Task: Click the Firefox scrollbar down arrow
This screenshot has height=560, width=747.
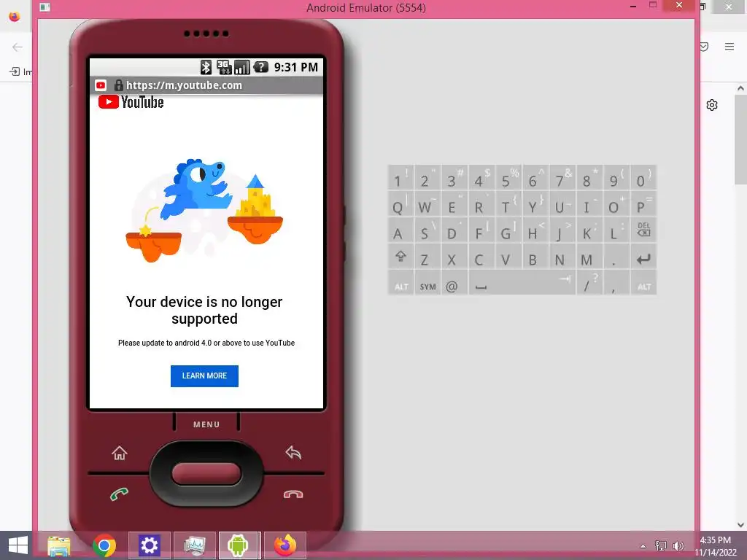Action: (x=740, y=525)
